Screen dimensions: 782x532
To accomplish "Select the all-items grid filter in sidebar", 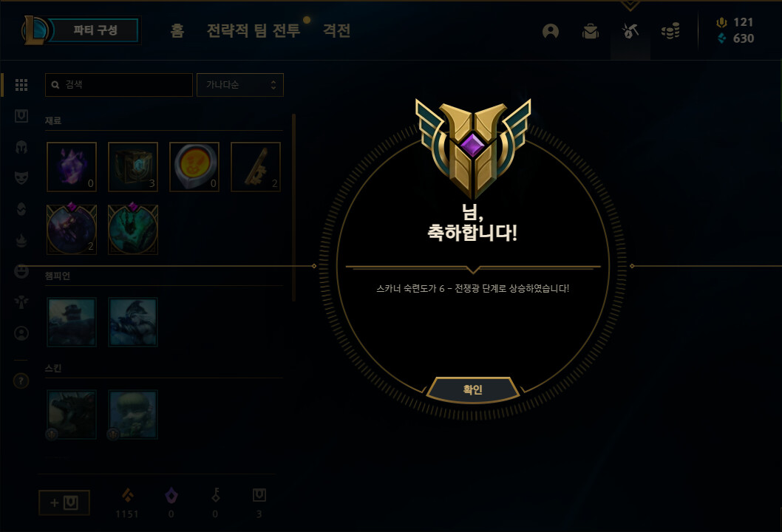I will click(21, 85).
